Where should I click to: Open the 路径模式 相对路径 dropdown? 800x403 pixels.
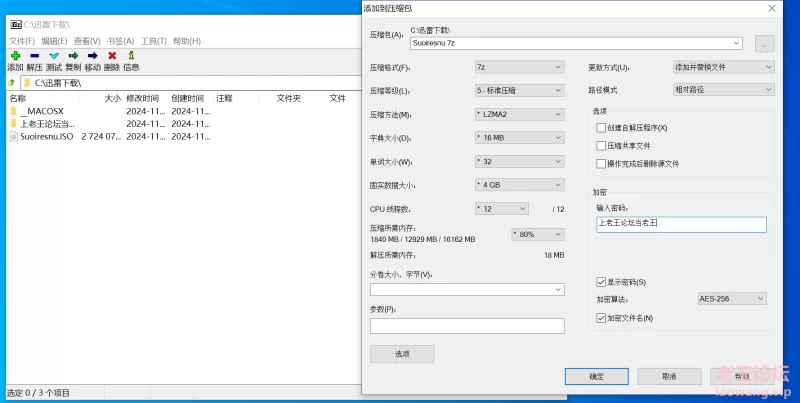(x=723, y=89)
